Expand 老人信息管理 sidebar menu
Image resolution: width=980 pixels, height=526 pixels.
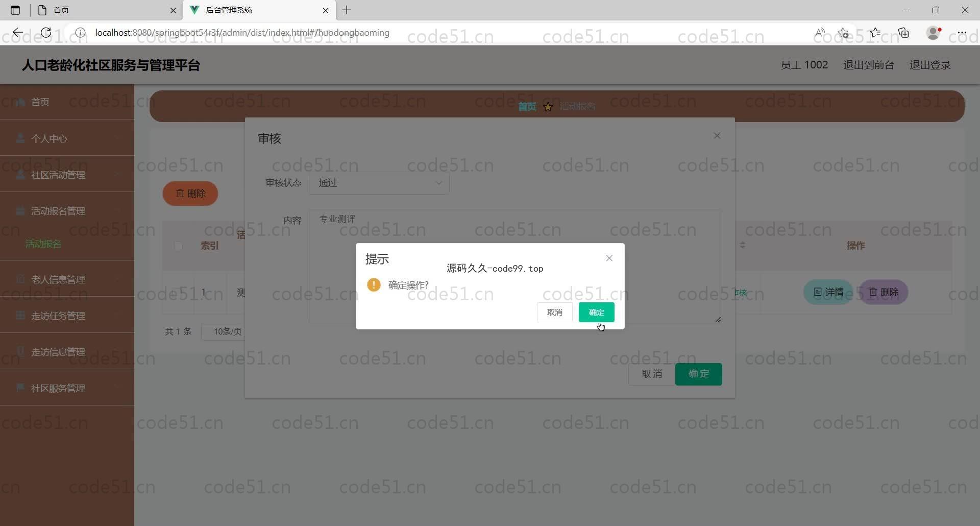tap(67, 279)
